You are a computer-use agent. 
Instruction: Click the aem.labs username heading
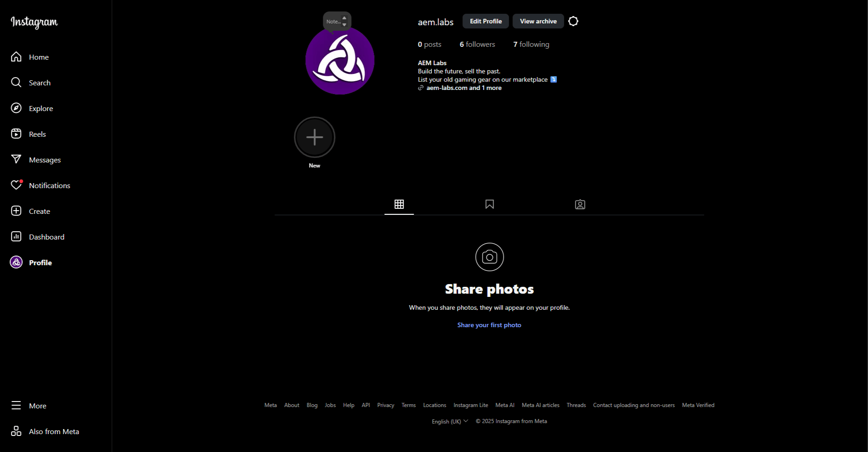click(x=435, y=22)
